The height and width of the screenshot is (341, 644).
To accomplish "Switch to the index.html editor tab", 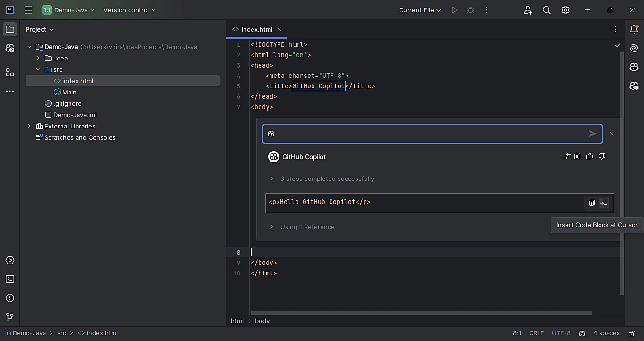I will [256, 29].
